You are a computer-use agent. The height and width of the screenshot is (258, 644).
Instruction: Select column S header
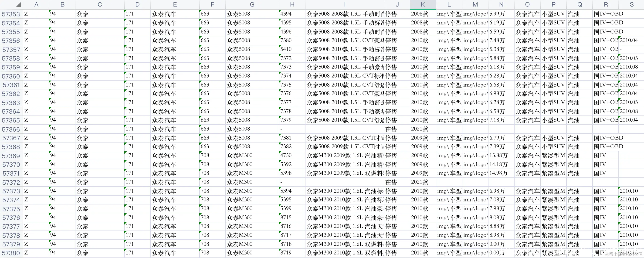[631, 4]
